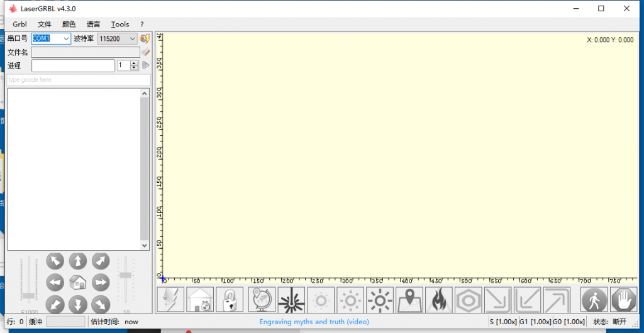The width and height of the screenshot is (644, 333).
Task: Jog up with the up arrow button
Action: click(x=78, y=261)
